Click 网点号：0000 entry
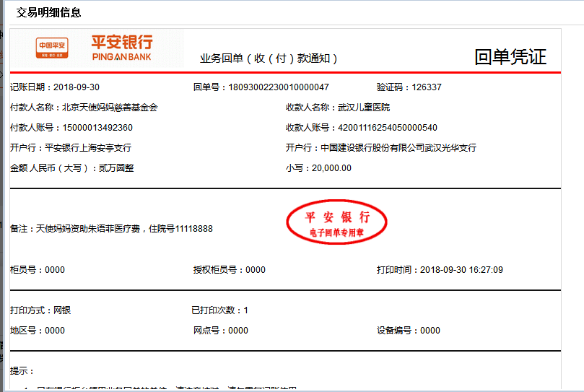 click(220, 331)
